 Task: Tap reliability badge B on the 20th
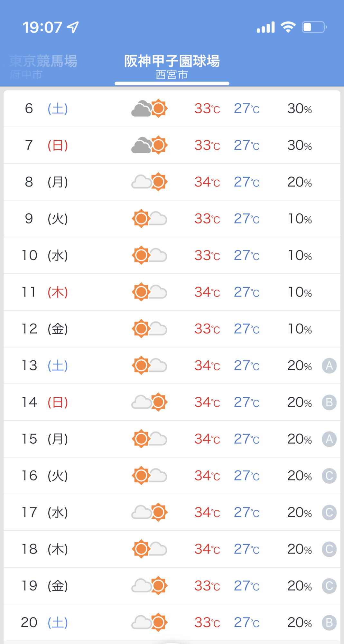tap(329, 623)
